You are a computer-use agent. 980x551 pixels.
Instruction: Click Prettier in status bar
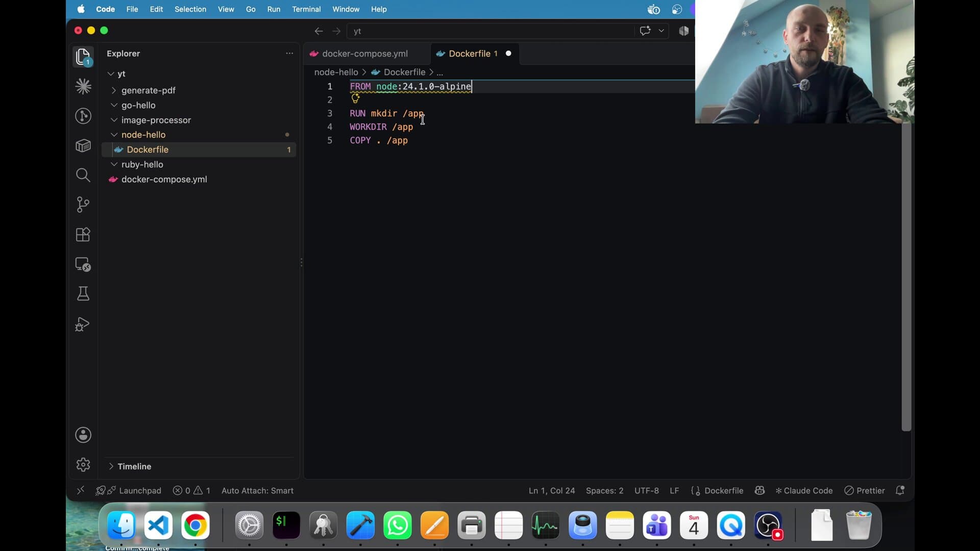tap(865, 490)
